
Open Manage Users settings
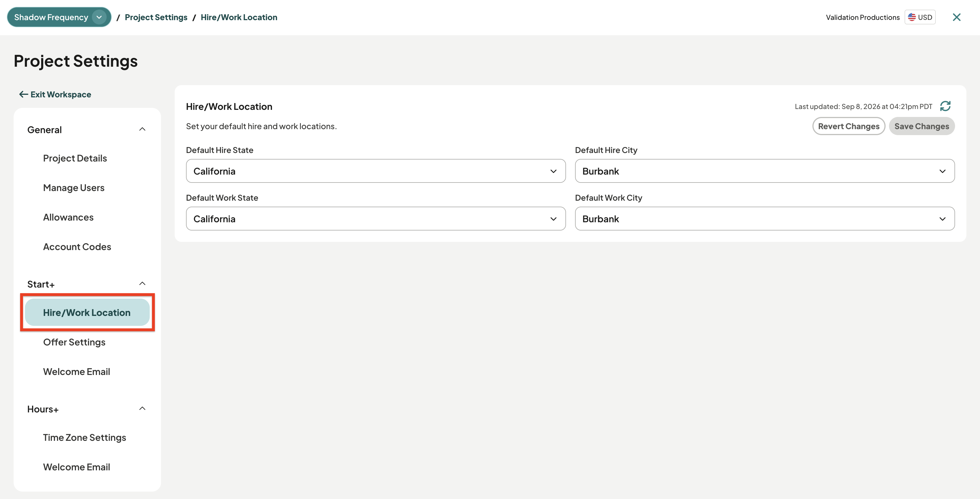click(x=74, y=188)
